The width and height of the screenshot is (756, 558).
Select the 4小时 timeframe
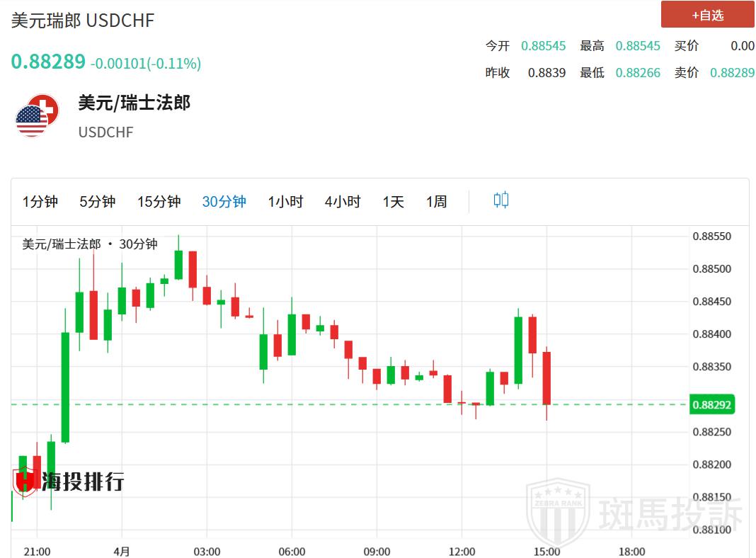pyautogui.click(x=343, y=202)
